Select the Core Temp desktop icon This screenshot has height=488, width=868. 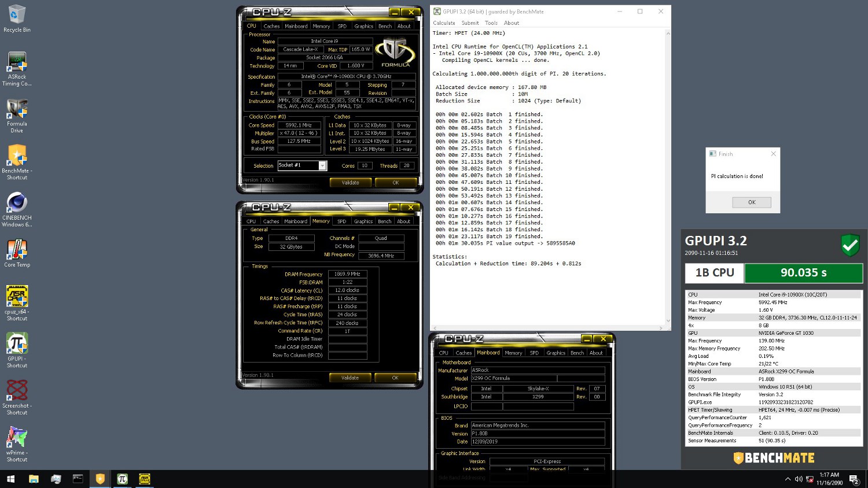pos(17,253)
